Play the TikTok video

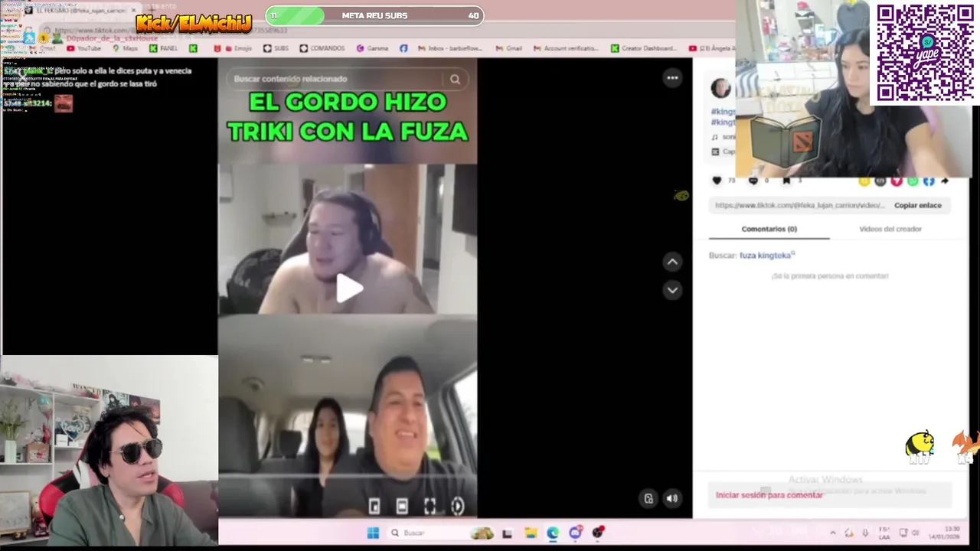coord(350,289)
